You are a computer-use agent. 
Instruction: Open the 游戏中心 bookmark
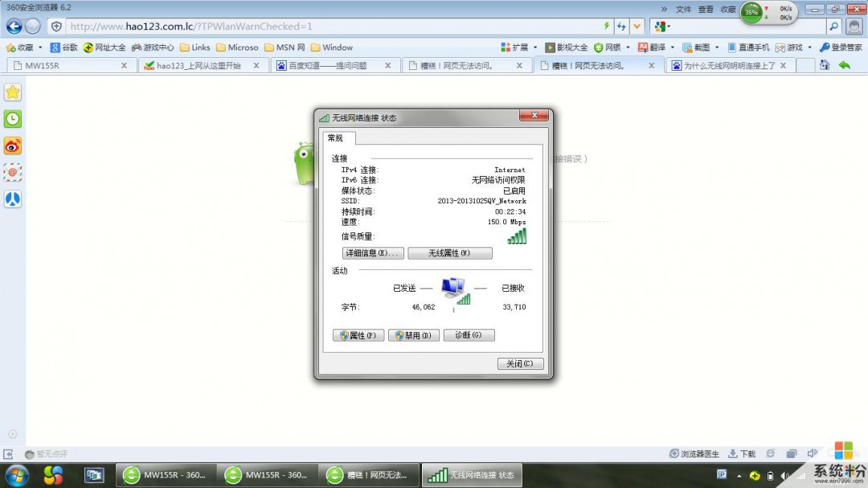pos(153,47)
